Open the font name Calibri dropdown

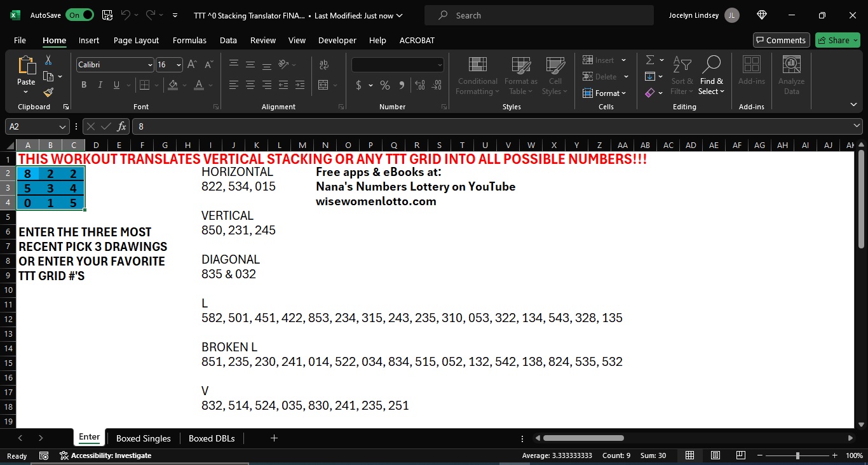150,65
